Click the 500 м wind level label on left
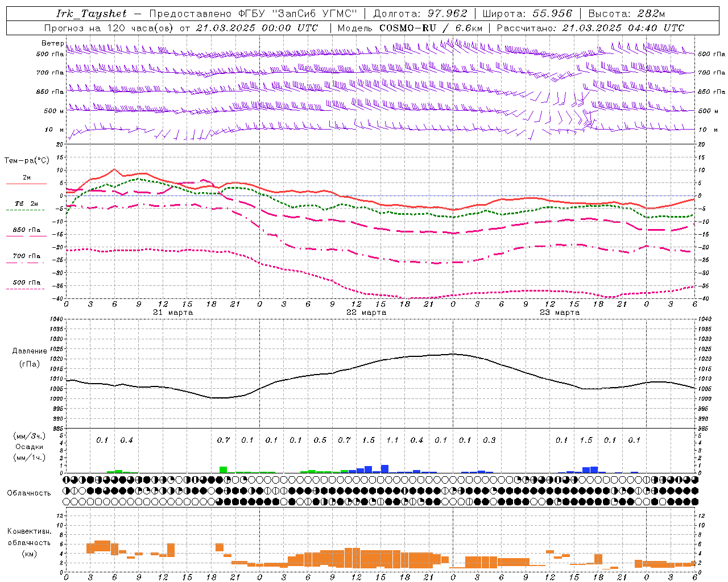The image size is (728, 582). tap(54, 111)
